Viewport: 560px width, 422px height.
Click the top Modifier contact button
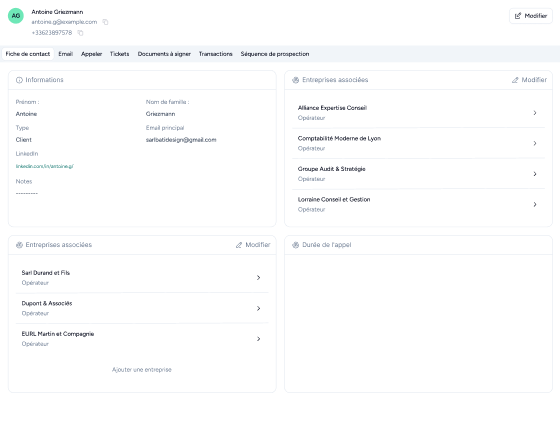point(531,16)
